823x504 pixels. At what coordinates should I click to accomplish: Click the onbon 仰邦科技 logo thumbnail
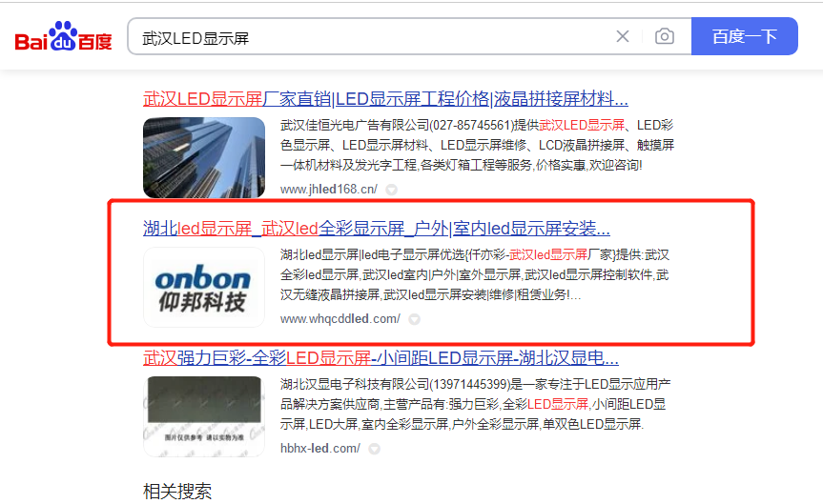pyautogui.click(x=204, y=288)
